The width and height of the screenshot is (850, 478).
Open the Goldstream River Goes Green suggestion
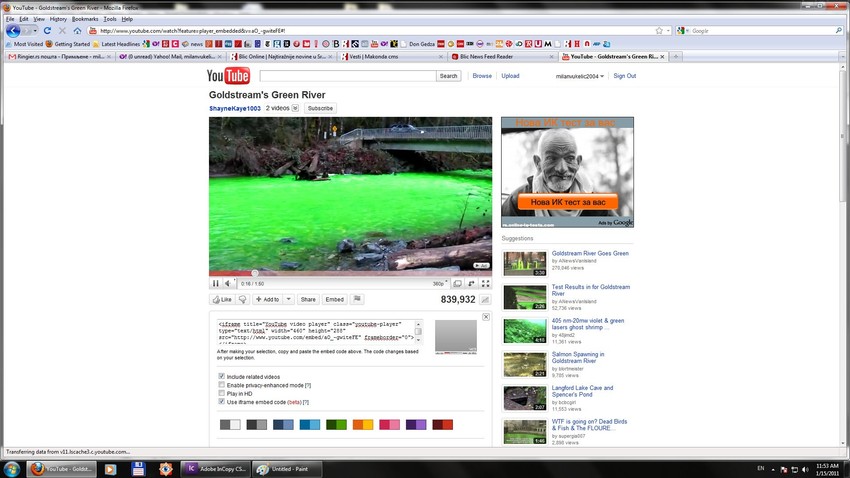click(x=590, y=253)
